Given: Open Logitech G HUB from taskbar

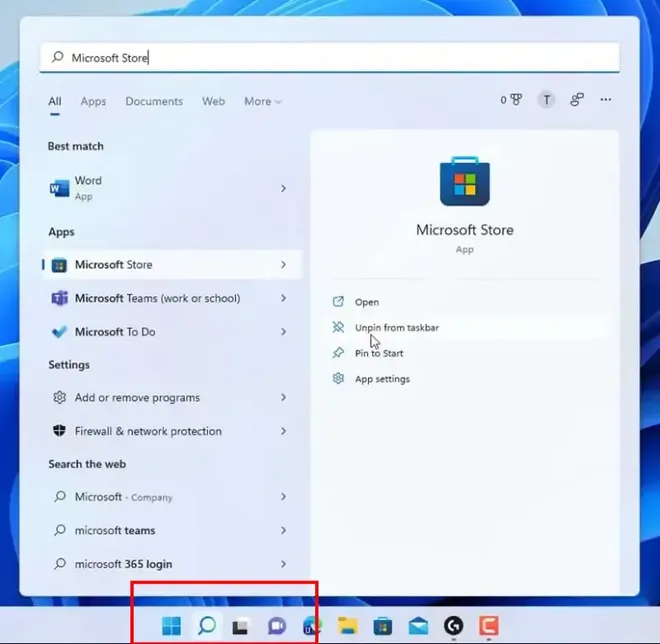Looking at the screenshot, I should 453,626.
